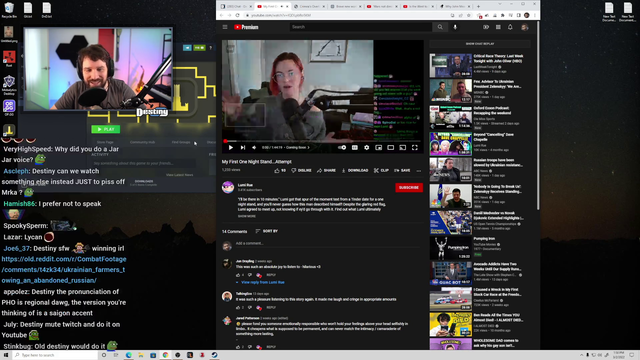Screen dimensions: 640x360
Task: Switch to the sixth Chrome tab
Action: point(418,6)
